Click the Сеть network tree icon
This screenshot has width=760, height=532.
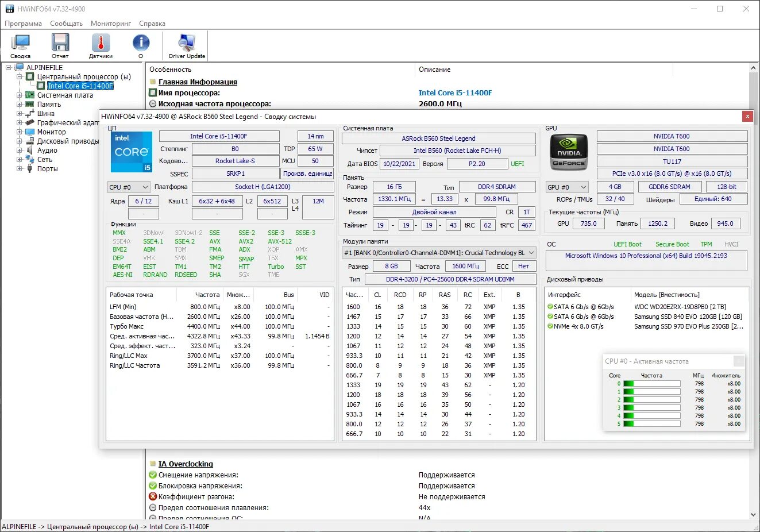pos(30,160)
